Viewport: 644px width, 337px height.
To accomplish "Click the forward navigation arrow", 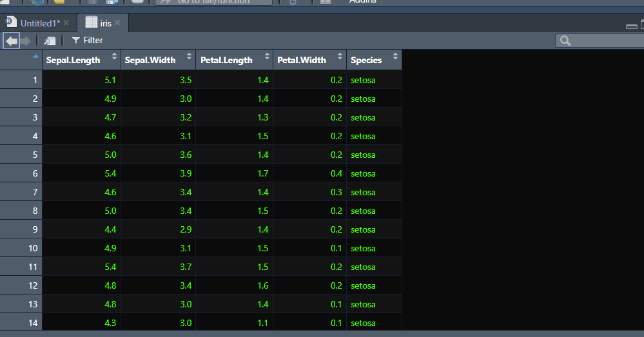I will pos(26,41).
